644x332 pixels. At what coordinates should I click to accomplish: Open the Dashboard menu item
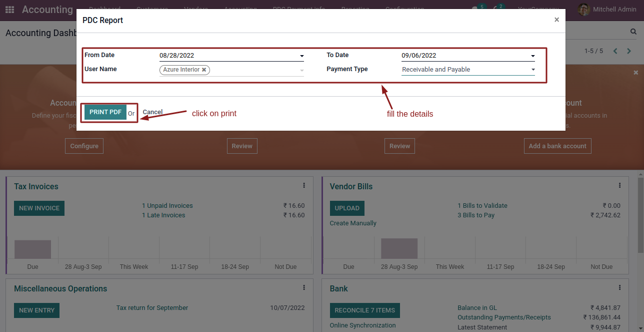[105, 10]
